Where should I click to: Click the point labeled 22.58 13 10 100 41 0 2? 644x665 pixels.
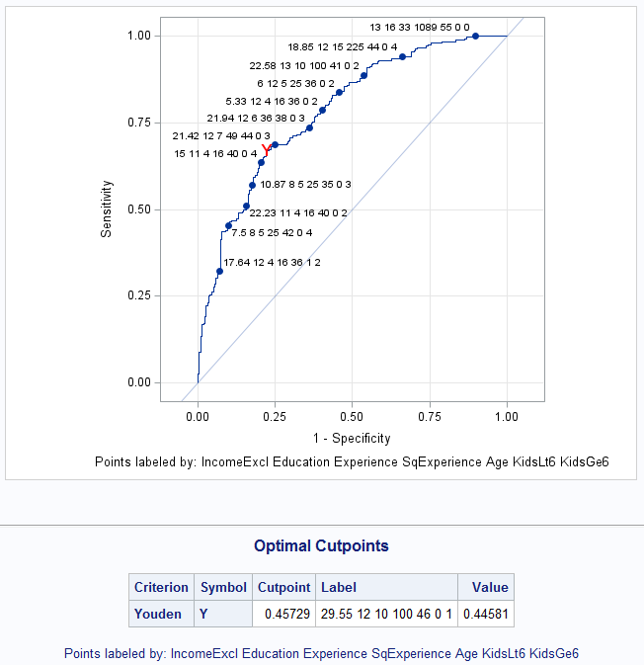[x=363, y=75]
